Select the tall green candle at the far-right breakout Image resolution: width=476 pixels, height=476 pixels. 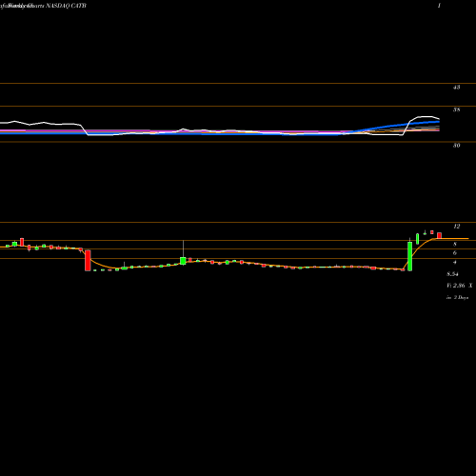[x=409, y=256]
